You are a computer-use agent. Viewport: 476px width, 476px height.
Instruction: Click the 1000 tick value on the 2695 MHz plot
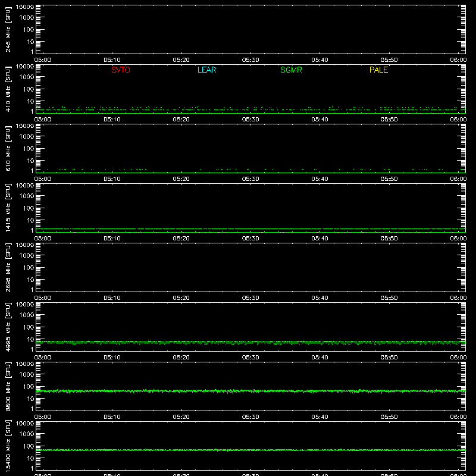(27, 255)
